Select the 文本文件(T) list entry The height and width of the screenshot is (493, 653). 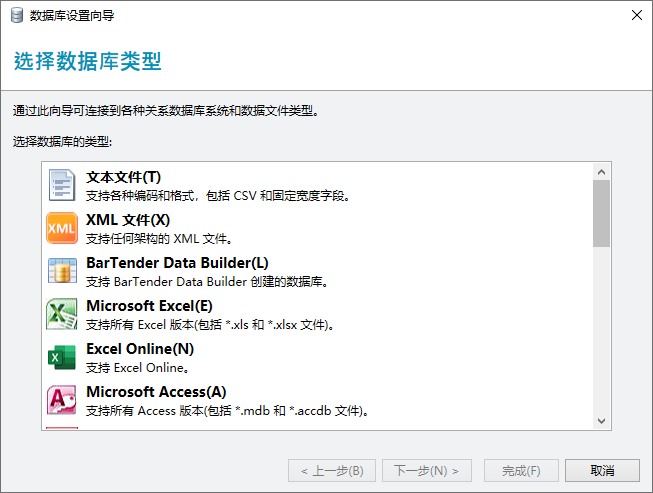tap(123, 177)
